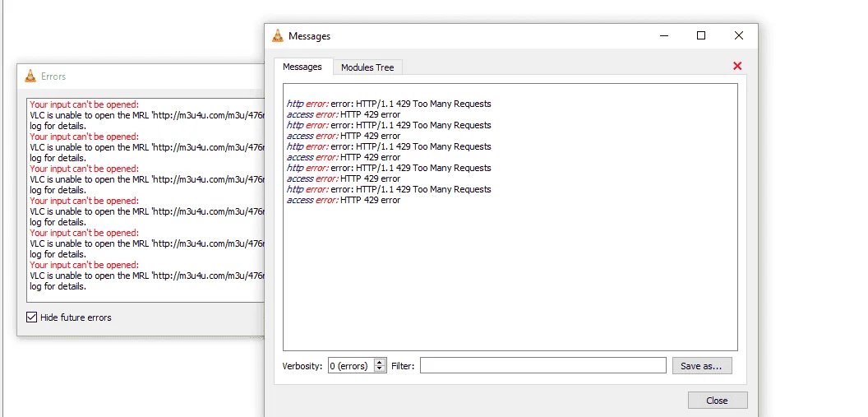Click the first 'access error: HTTP 429 error' line

pyautogui.click(x=344, y=114)
